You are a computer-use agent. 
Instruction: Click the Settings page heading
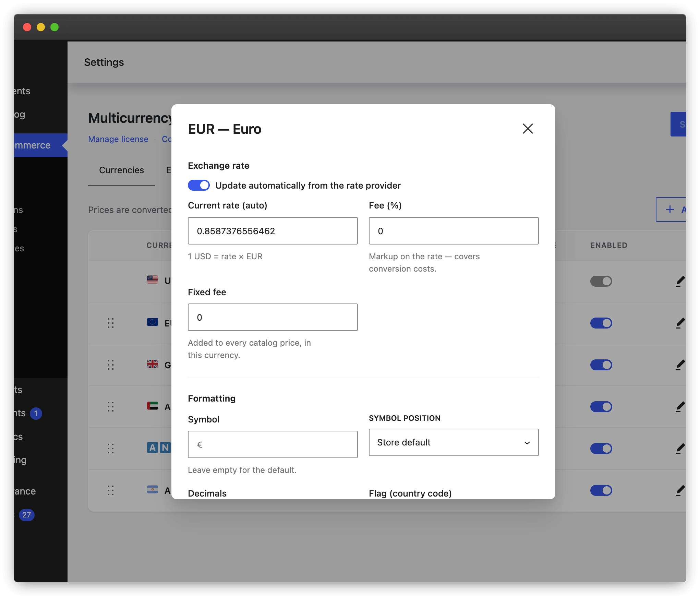(x=104, y=62)
